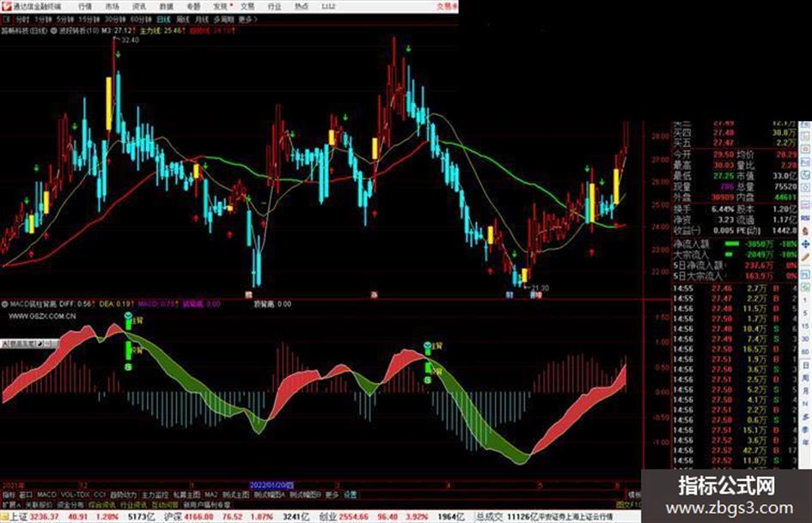Screen dimensions: 812x523
Task: Open 行业资讯 in bottom row
Action: (x=133, y=505)
